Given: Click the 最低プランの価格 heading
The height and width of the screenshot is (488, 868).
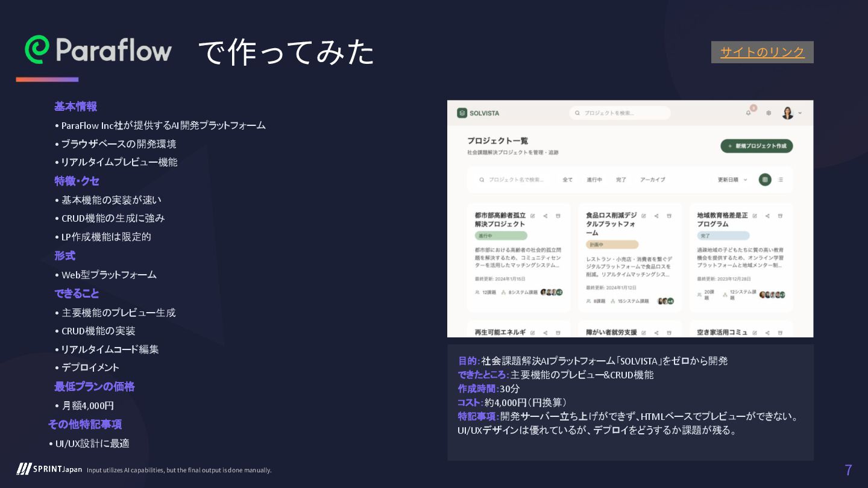Looking at the screenshot, I should coord(95,386).
